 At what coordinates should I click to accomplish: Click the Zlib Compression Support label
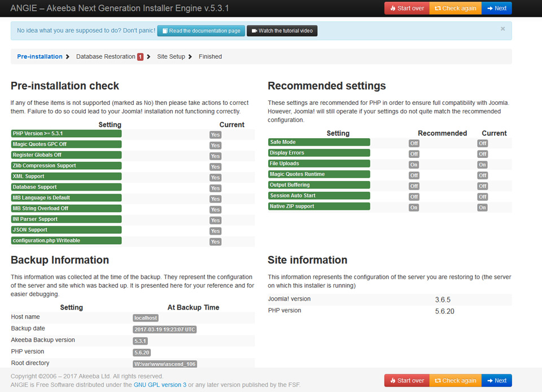pyautogui.click(x=67, y=166)
